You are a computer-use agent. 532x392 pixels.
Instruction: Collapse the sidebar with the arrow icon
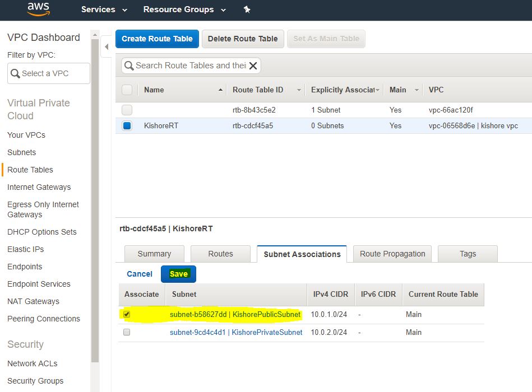click(106, 46)
